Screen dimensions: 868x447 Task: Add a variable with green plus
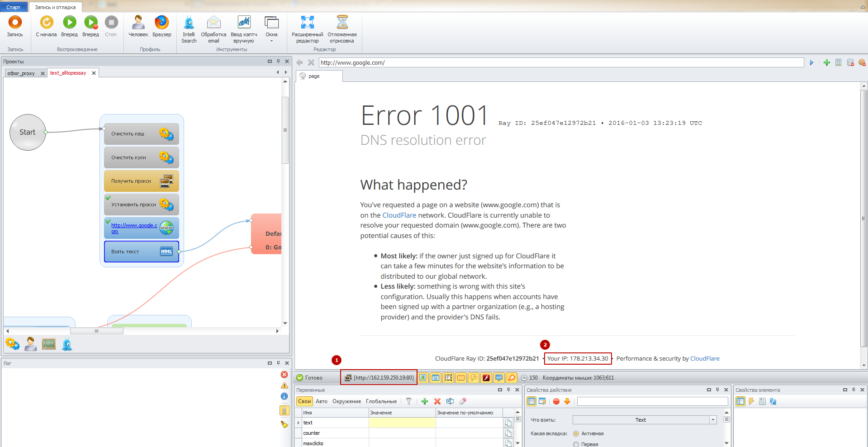425,401
